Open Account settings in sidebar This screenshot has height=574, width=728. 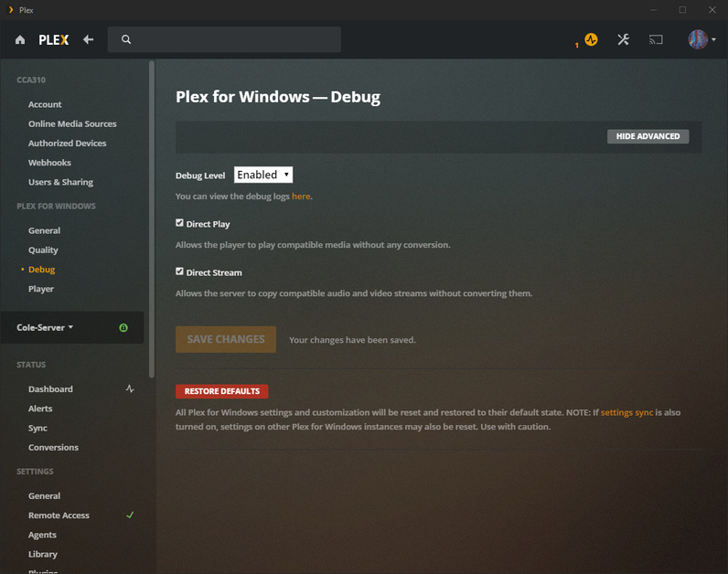[45, 104]
